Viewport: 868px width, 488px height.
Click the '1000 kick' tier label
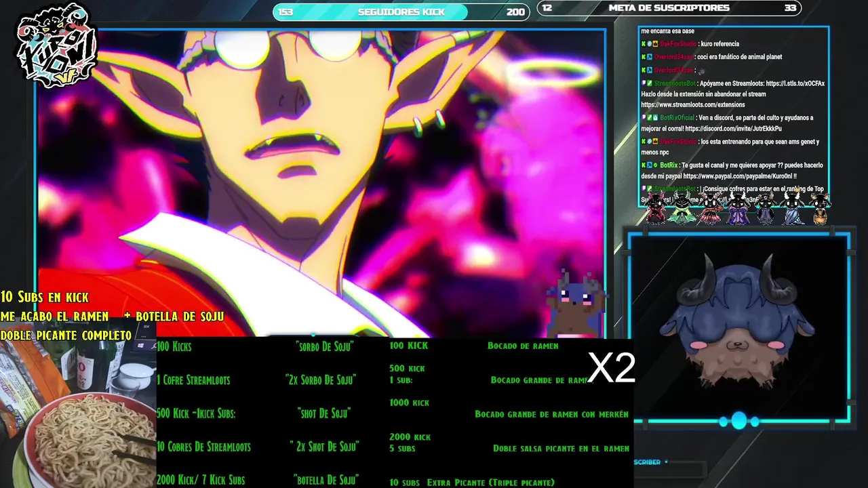tap(409, 403)
